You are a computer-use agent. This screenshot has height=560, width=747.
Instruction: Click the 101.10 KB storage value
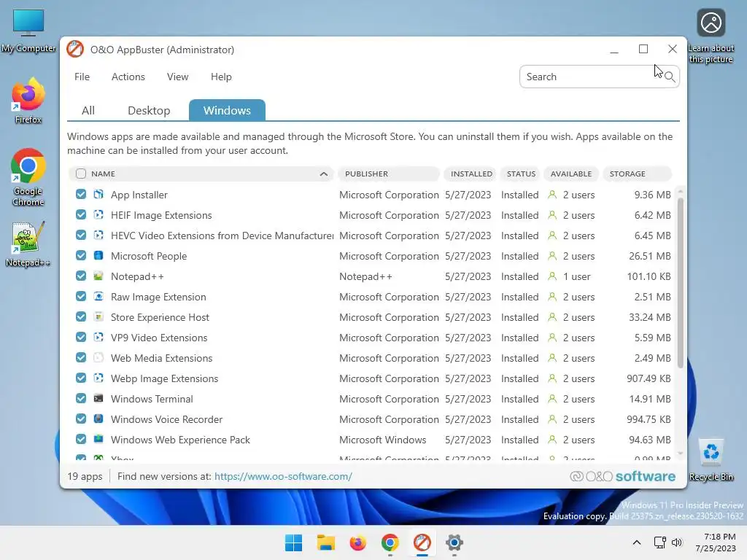(x=649, y=276)
